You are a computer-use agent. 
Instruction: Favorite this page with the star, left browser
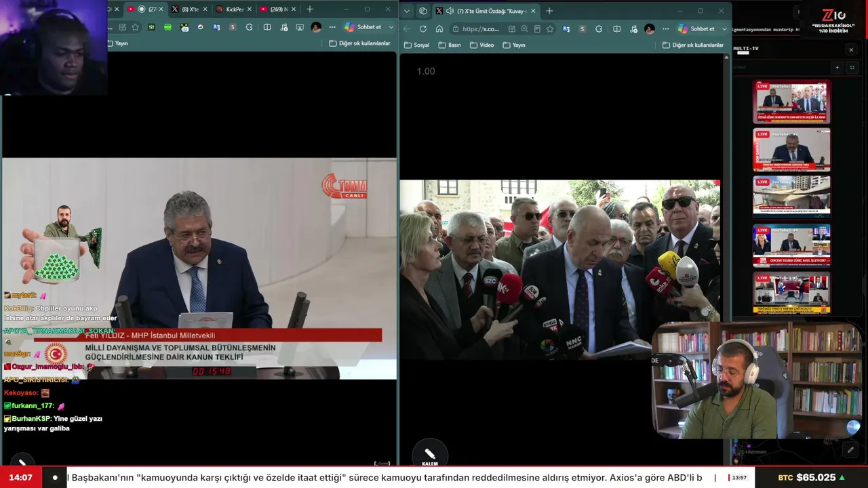(136, 27)
